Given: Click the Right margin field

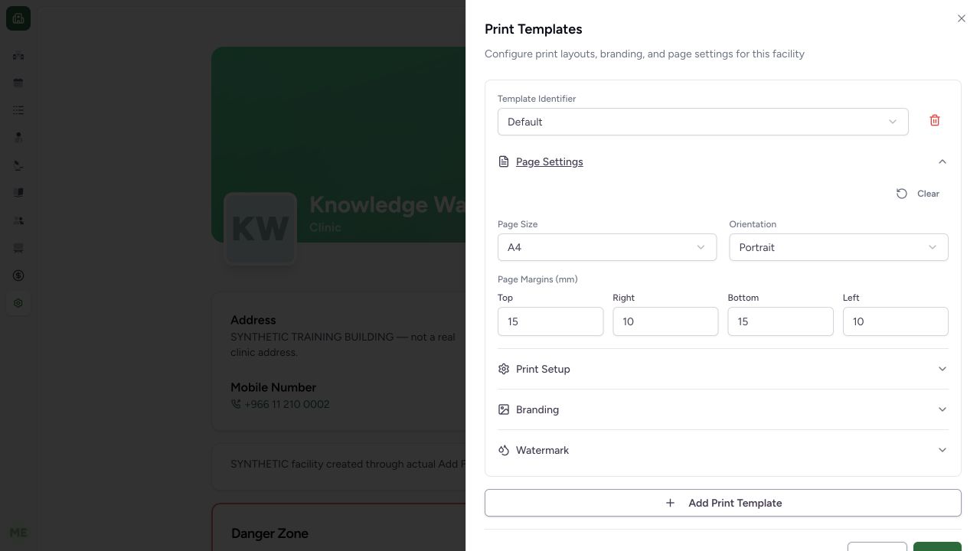Looking at the screenshot, I should [x=665, y=321].
